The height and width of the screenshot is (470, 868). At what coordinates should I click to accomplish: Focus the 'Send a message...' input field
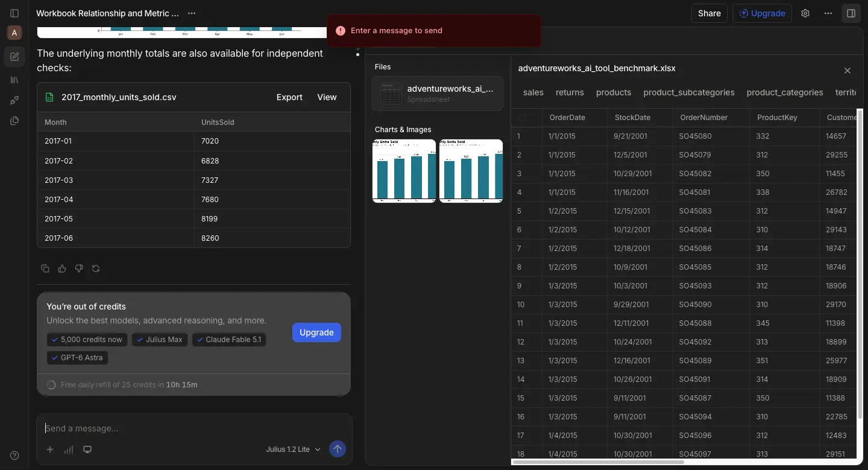[194, 428]
